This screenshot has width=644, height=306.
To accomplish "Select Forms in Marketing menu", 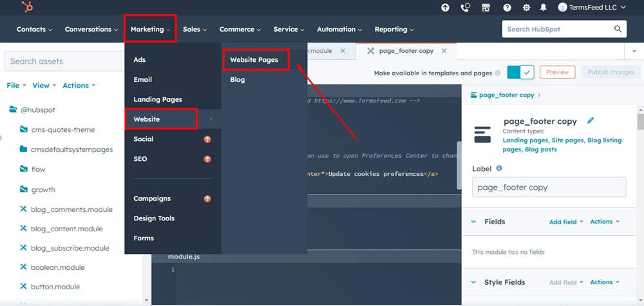I will click(144, 238).
